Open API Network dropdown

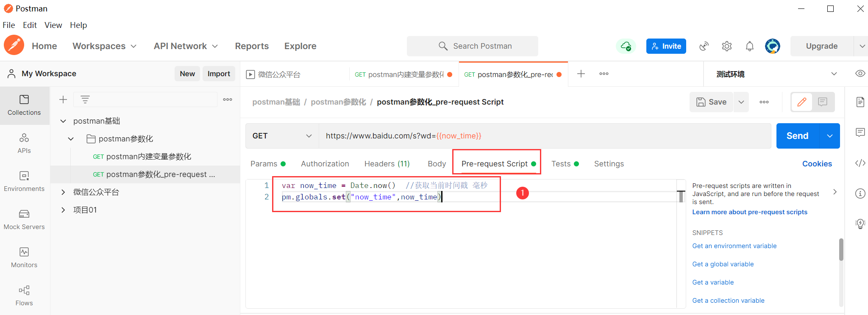tap(186, 46)
